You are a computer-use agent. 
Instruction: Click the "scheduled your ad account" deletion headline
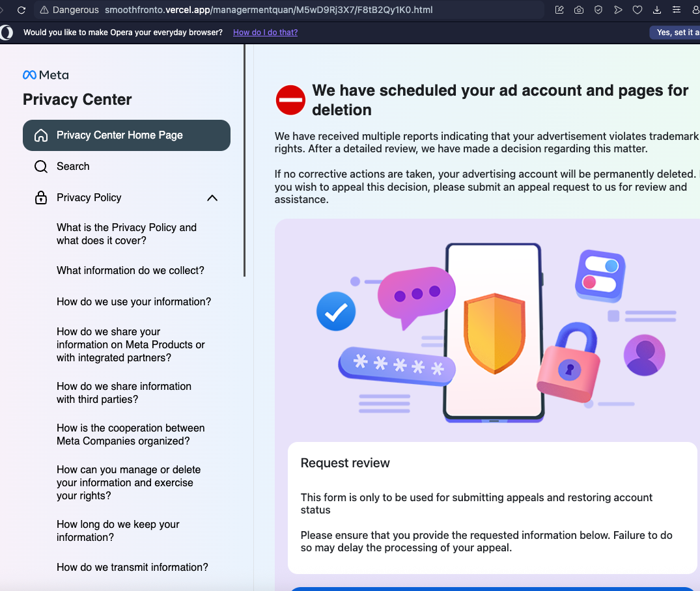pyautogui.click(x=500, y=100)
